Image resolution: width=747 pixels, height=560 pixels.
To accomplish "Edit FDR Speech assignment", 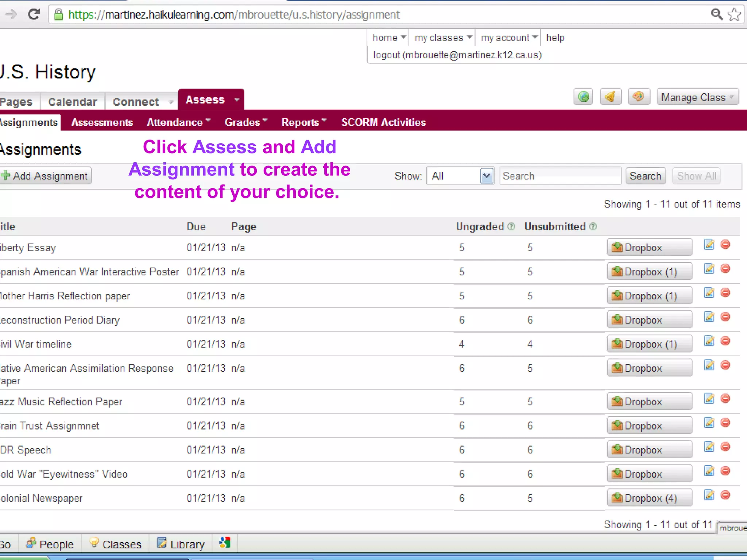I will [709, 447].
